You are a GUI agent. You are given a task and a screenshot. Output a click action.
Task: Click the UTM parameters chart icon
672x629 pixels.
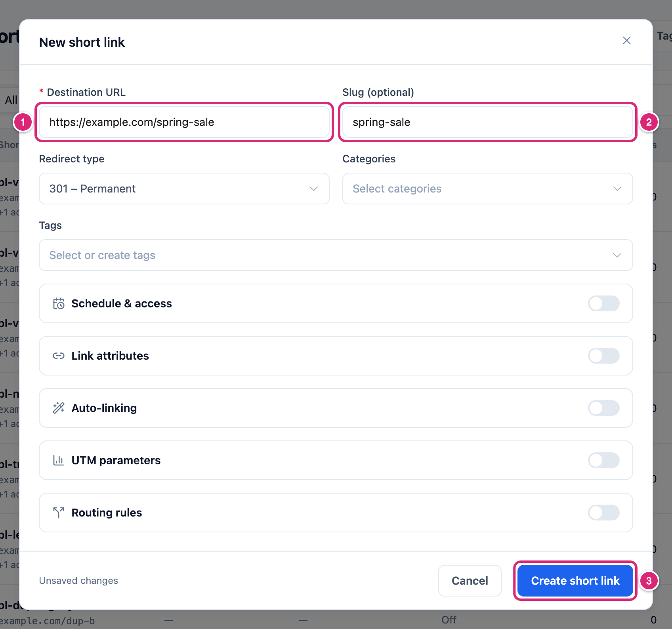pyautogui.click(x=59, y=460)
